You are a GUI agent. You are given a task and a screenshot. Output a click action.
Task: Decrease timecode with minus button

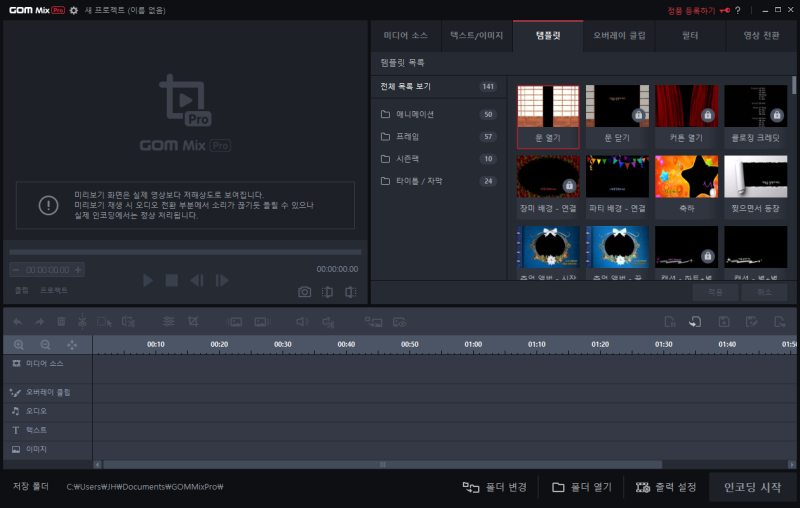(x=16, y=270)
